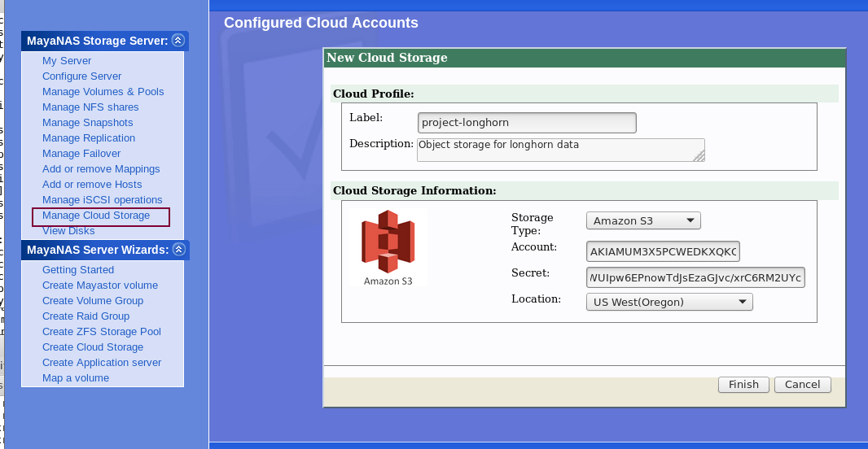Click the Cancel button
The height and width of the screenshot is (449, 868).
point(802,385)
